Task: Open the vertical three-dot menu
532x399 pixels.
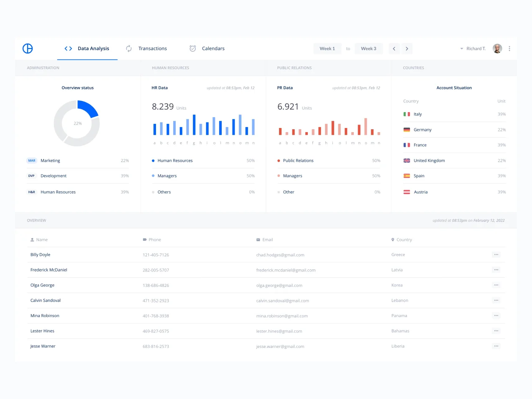Action: [509, 49]
